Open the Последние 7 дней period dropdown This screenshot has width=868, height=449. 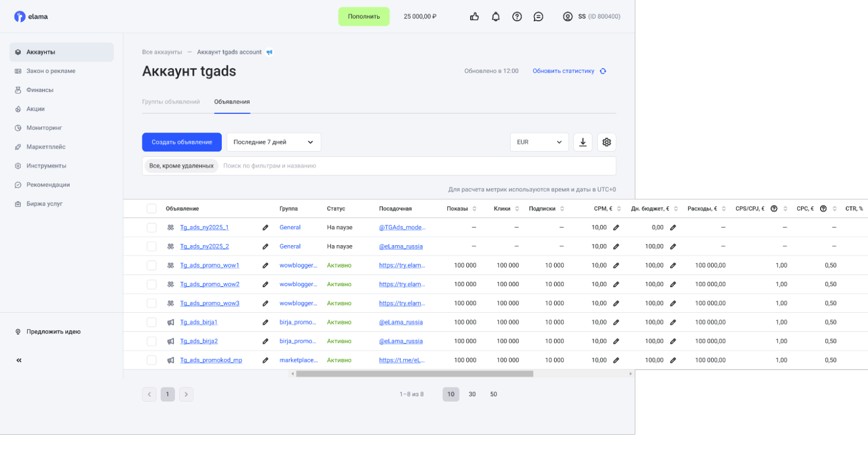[x=274, y=142]
